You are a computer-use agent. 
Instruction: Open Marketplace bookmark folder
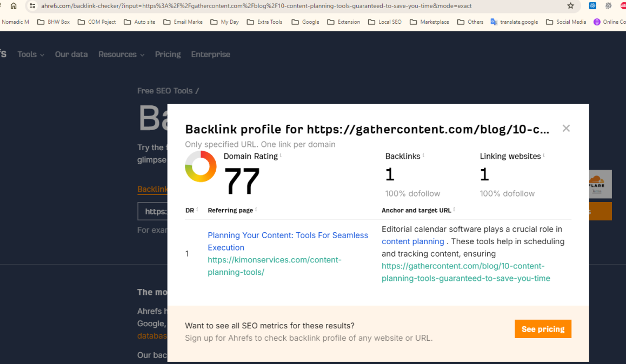[430, 22]
